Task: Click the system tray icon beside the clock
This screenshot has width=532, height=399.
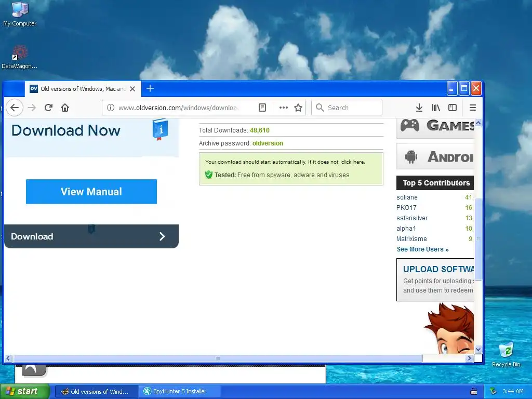Action: click(494, 391)
